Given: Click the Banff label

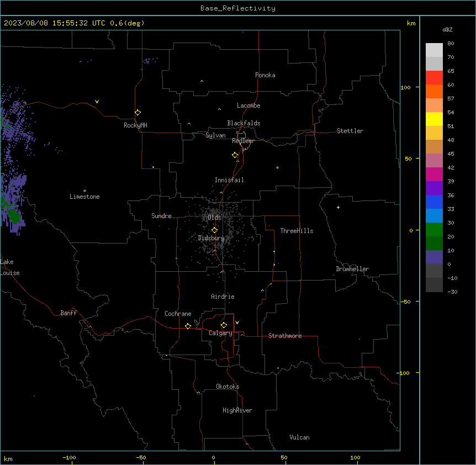Looking at the screenshot, I should (68, 313).
